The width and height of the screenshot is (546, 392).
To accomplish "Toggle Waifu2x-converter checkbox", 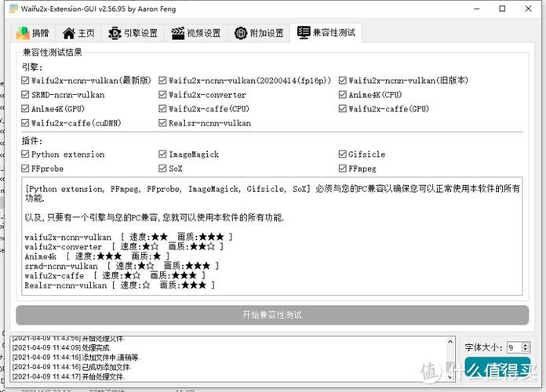I will pyautogui.click(x=162, y=95).
